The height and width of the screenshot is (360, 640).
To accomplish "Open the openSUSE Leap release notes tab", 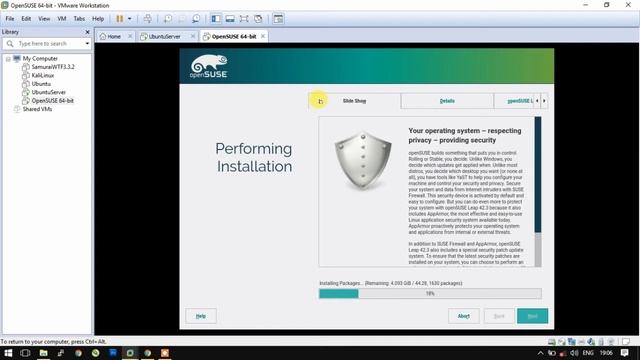I will point(514,101).
